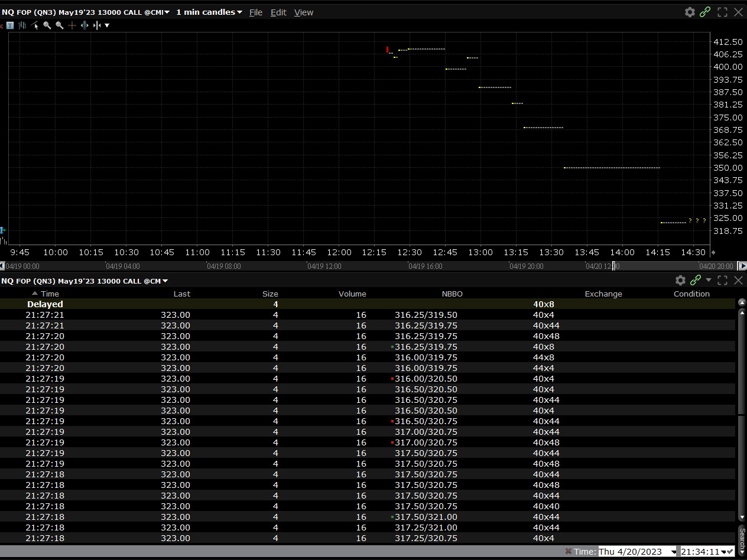Click the NBBO column header
Screen dimensions: 747x560
[452, 294]
